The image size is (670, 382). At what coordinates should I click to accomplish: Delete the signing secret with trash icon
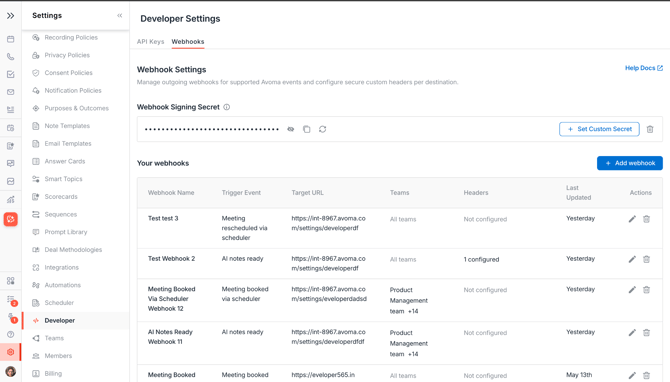point(650,129)
